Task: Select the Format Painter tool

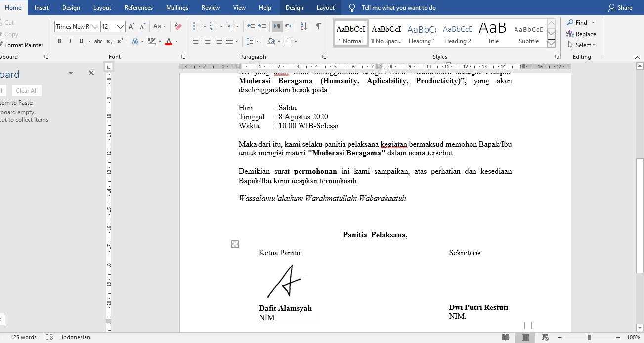Action: coord(23,45)
